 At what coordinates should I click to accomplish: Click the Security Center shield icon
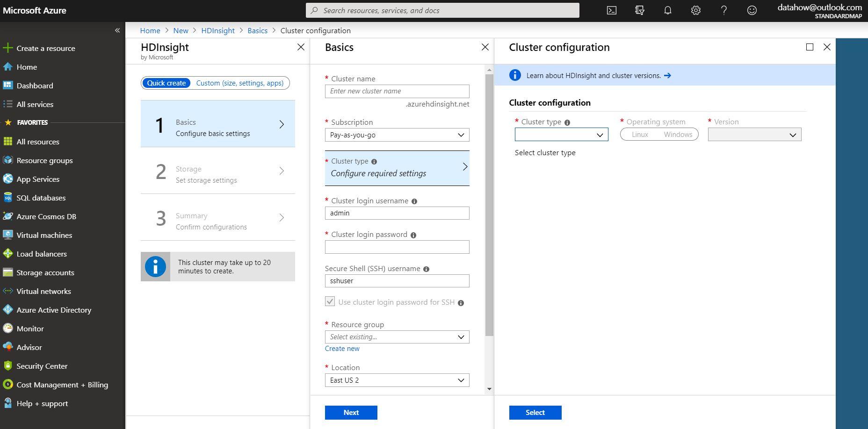tap(7, 366)
